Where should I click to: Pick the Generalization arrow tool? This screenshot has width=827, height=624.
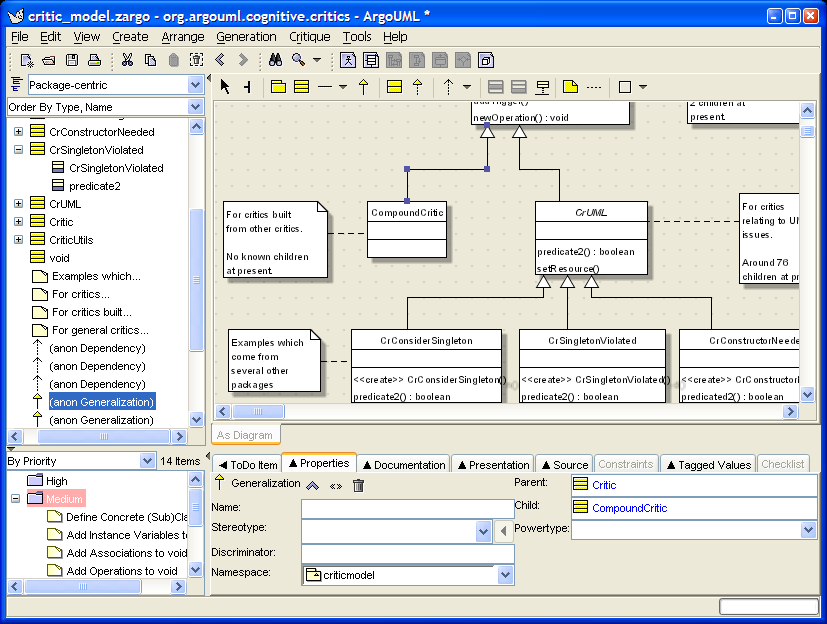click(x=363, y=87)
